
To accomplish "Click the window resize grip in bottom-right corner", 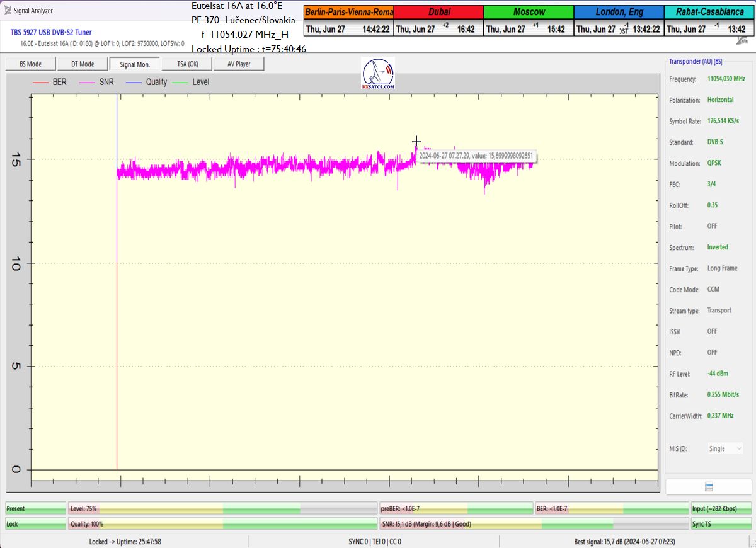I will [751, 543].
